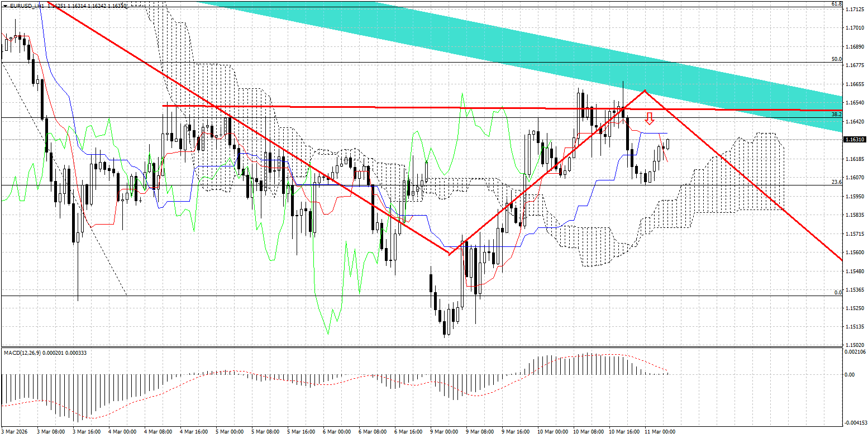This screenshot has width=868, height=438.
Task: Click the 6 Mar 08:00 time label
Action: [x=373, y=432]
